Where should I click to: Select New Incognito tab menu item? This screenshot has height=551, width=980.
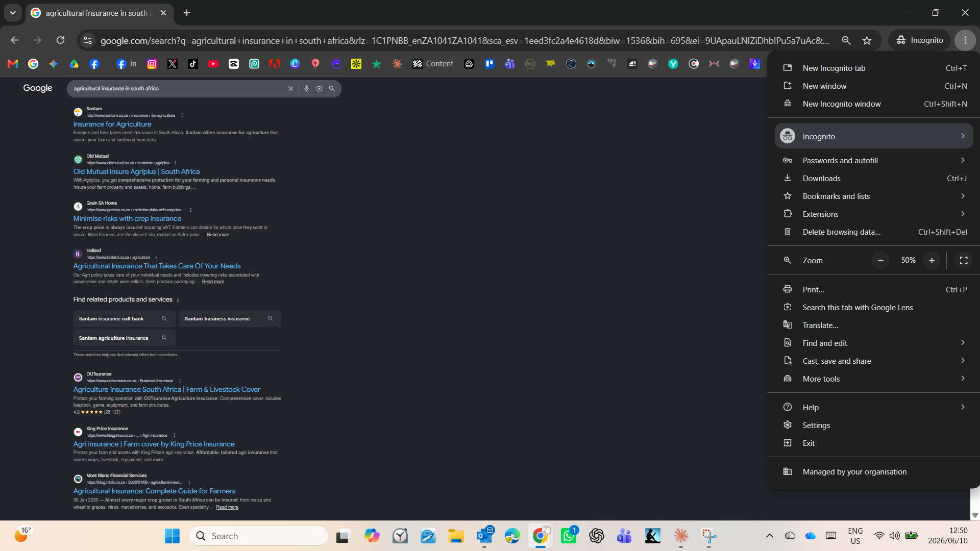pyautogui.click(x=874, y=68)
